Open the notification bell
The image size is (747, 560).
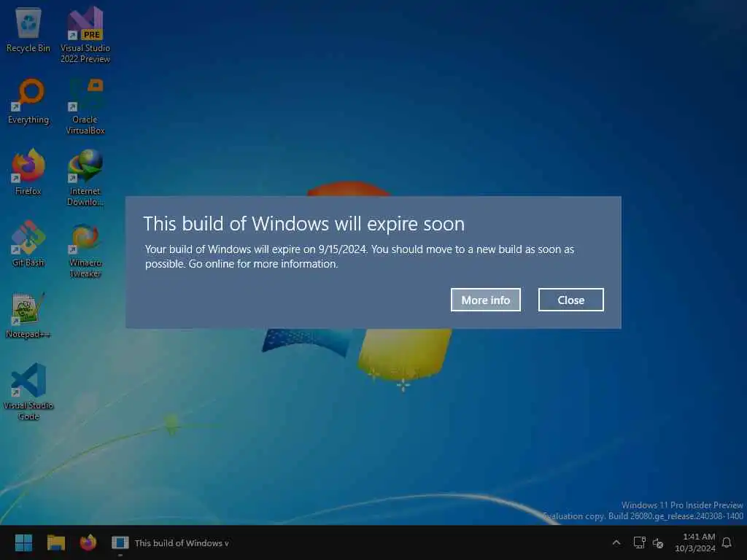[x=727, y=542]
